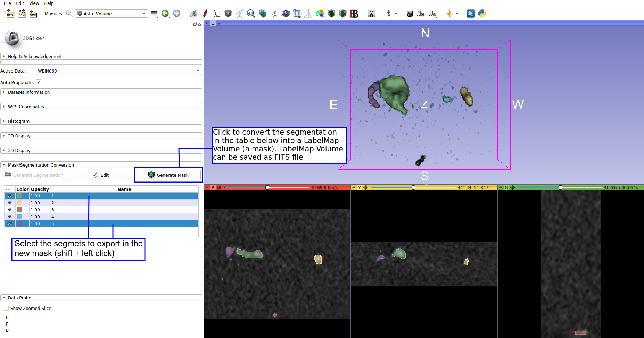
Task: Open the telescope module icon
Action: tap(239, 14)
